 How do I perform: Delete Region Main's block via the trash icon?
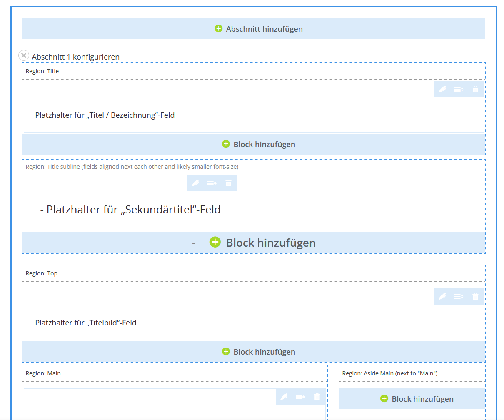click(317, 397)
